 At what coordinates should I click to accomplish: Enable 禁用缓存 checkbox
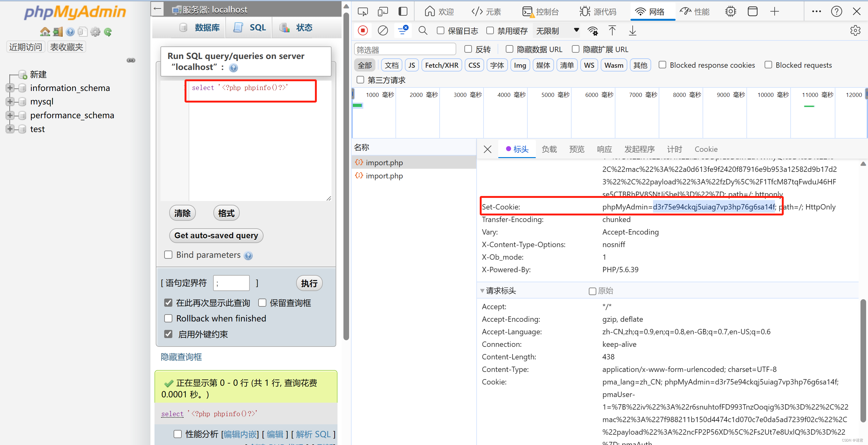pos(490,31)
